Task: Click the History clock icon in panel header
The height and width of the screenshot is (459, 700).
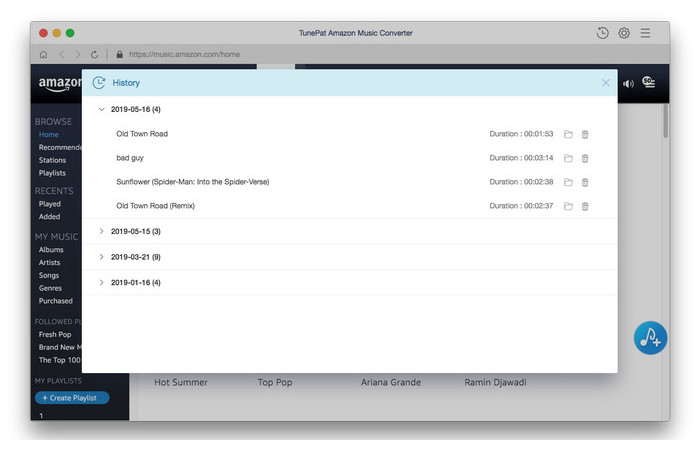Action: tap(99, 83)
